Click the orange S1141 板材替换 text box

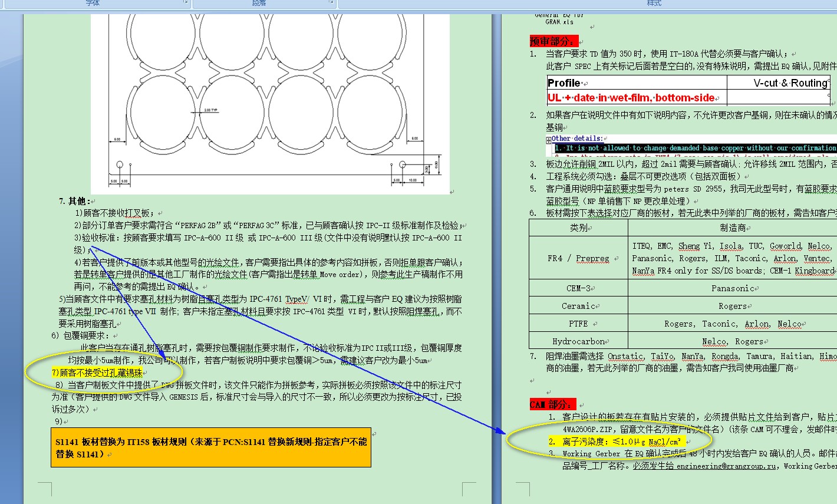(211, 447)
